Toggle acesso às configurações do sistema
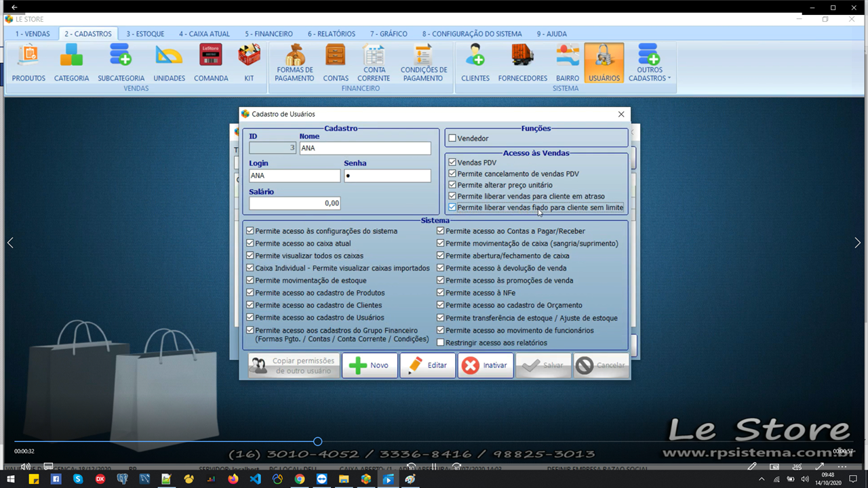 250,231
